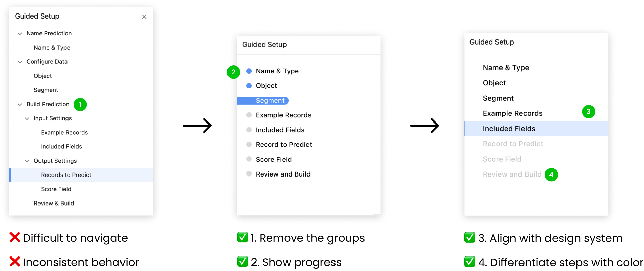Click gray step dot beside Score Field

pyautogui.click(x=249, y=159)
